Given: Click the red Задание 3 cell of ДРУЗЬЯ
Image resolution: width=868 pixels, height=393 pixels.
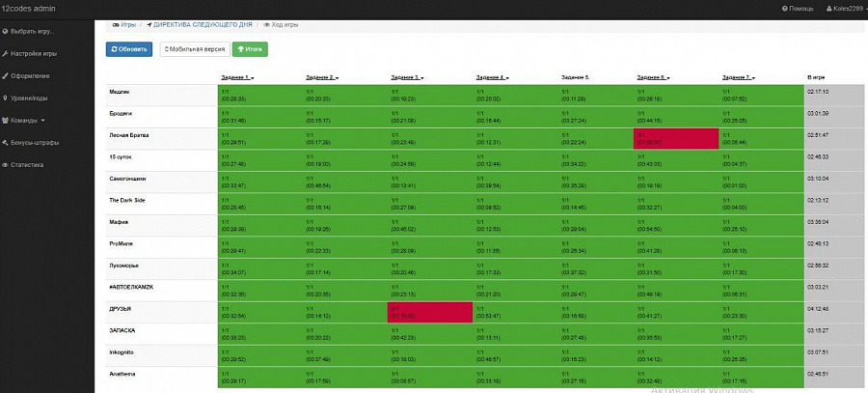Looking at the screenshot, I should coord(429,312).
